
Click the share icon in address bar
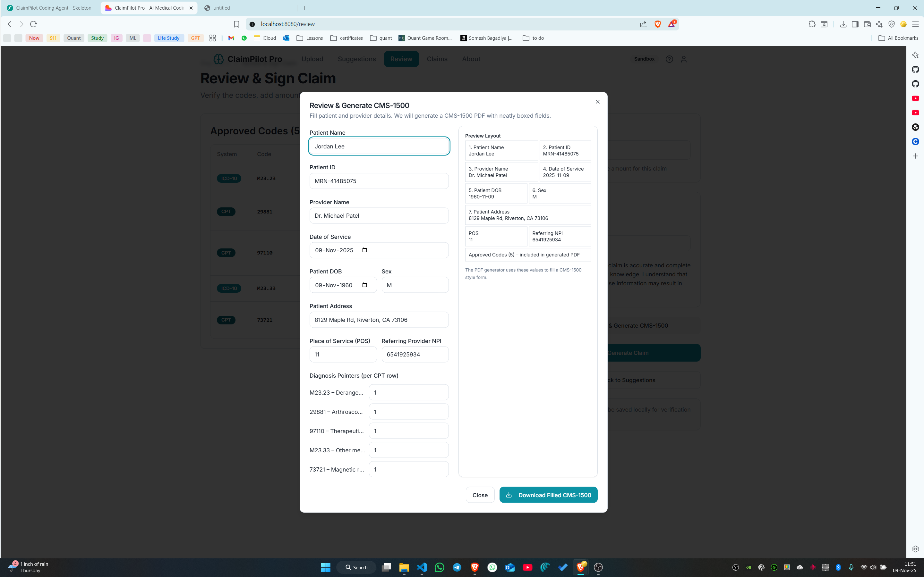pyautogui.click(x=643, y=24)
